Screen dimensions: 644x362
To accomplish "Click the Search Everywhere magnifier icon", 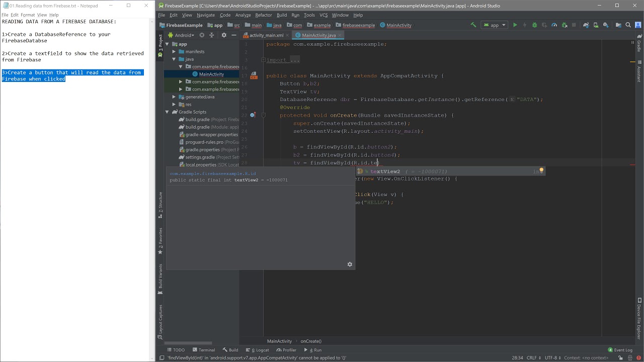I will 628,25.
